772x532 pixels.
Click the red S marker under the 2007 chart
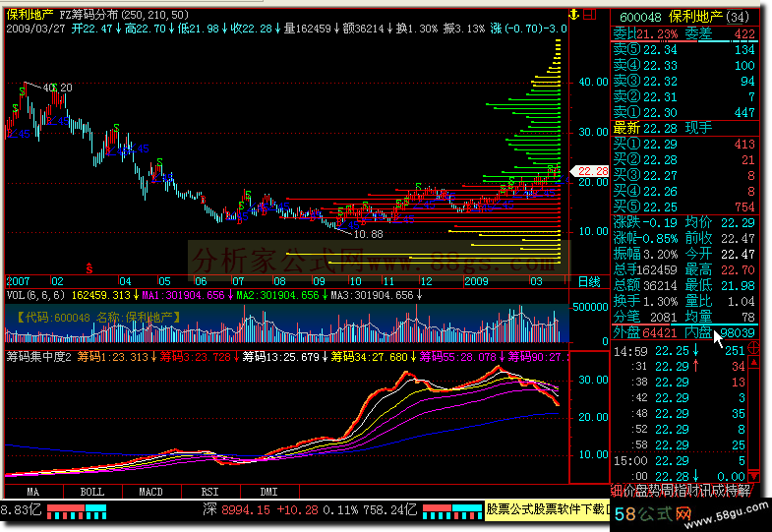89,268
